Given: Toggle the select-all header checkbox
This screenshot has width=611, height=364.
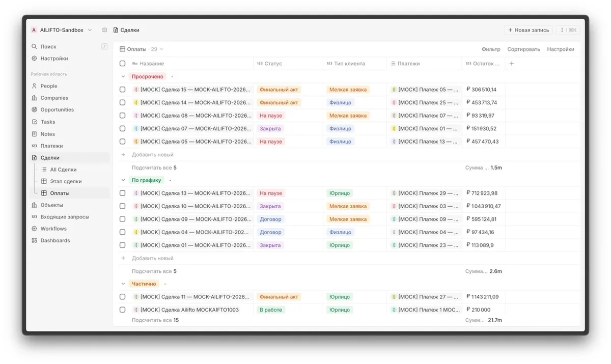Looking at the screenshot, I should tap(122, 64).
